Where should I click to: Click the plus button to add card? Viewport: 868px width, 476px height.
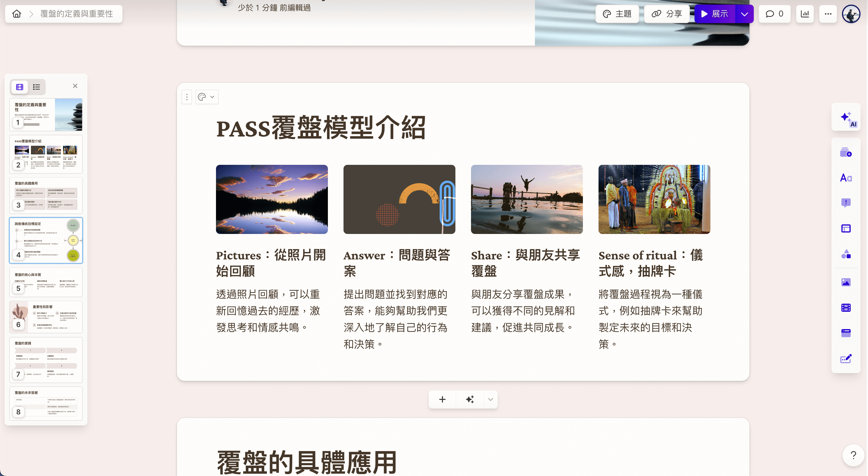pyautogui.click(x=442, y=399)
